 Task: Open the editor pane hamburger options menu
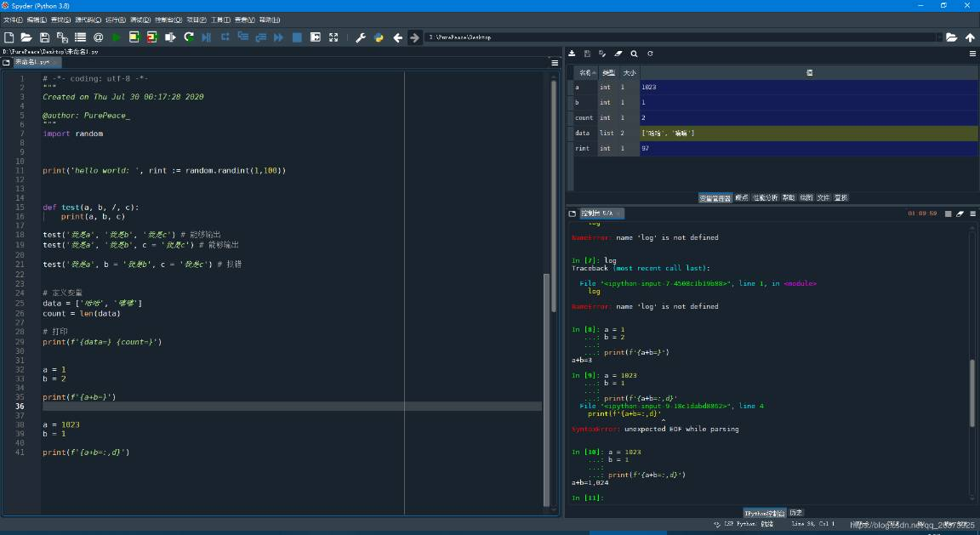tap(554, 62)
